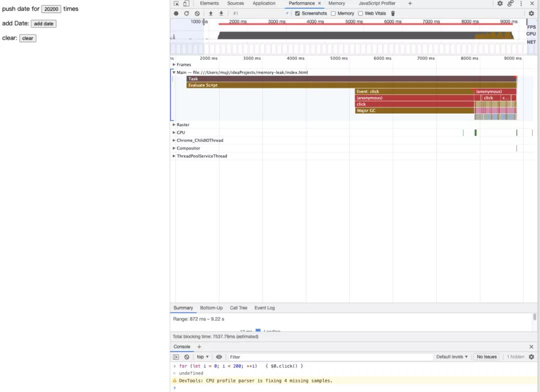Close the Performance tab with its x
Image resolution: width=540 pixels, height=392 pixels.
tap(319, 3)
